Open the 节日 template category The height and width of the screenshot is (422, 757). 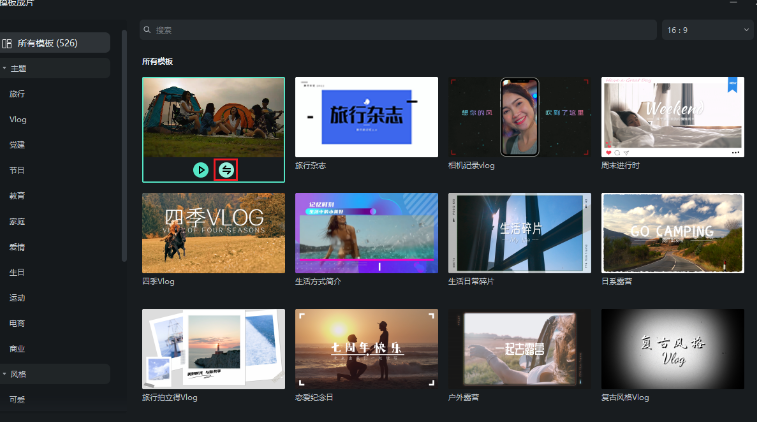17,170
